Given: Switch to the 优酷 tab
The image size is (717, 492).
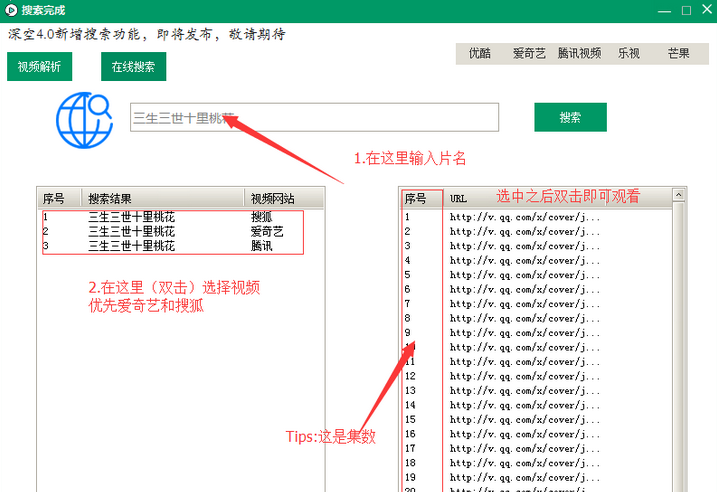Looking at the screenshot, I should pyautogui.click(x=480, y=54).
